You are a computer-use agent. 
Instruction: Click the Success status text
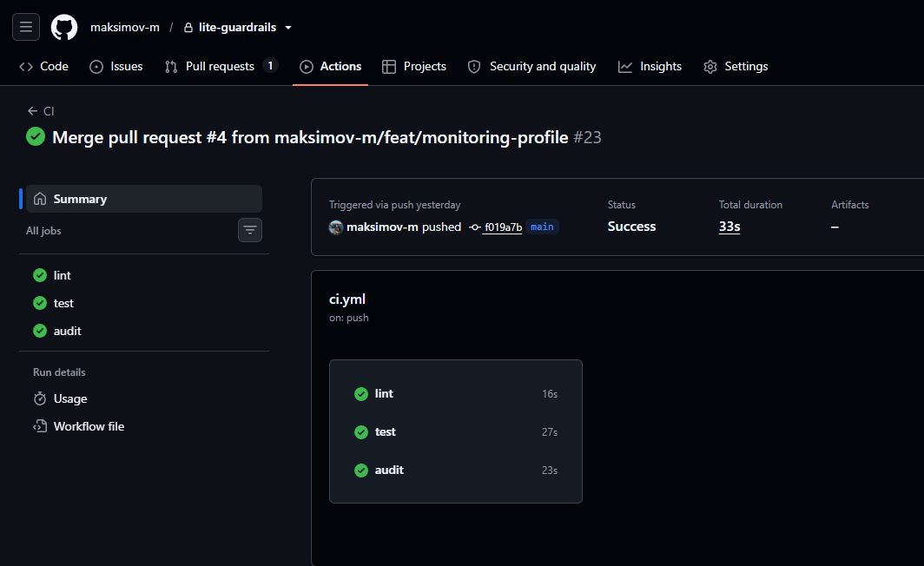click(631, 227)
